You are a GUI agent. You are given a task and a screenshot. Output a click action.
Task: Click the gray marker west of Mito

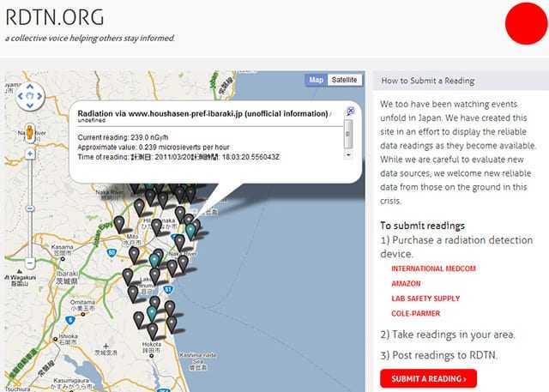tap(118, 224)
